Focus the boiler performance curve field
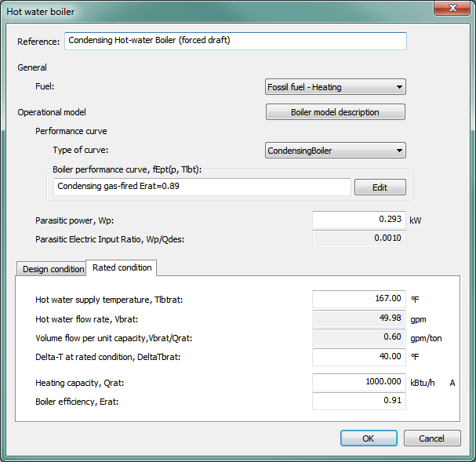Image resolution: width=476 pixels, height=462 pixels. click(x=202, y=187)
